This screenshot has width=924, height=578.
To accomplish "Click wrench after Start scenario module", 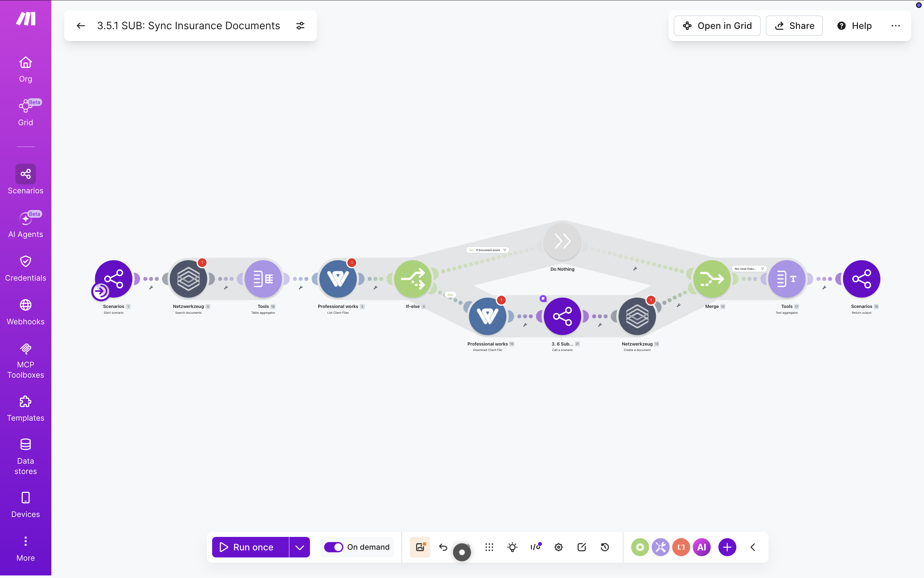I will (151, 287).
